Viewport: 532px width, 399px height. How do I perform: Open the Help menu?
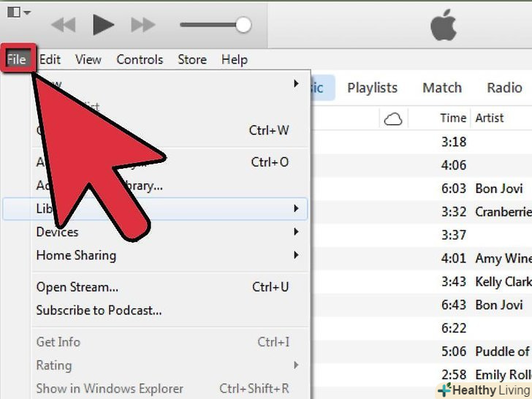[x=235, y=60]
